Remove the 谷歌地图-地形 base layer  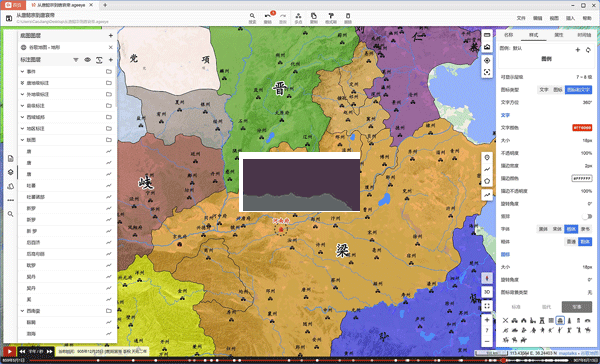tap(111, 47)
